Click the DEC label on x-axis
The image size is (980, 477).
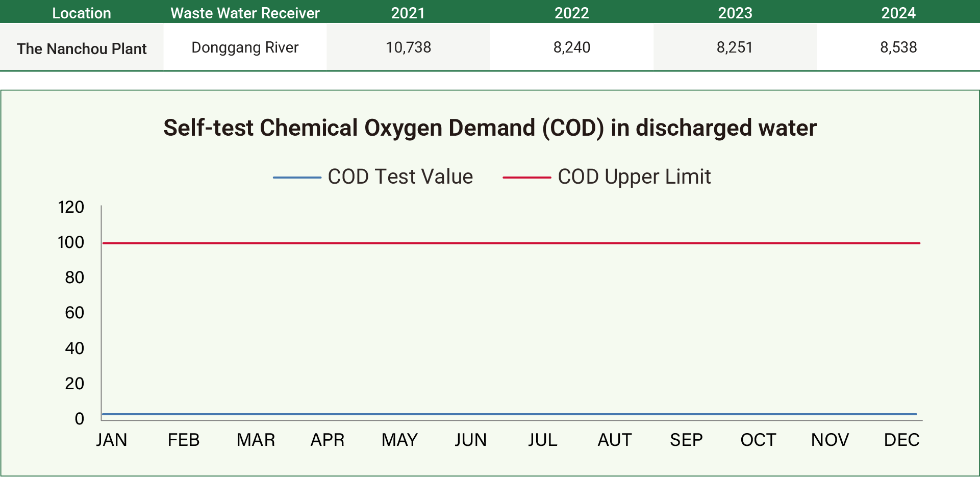pyautogui.click(x=901, y=440)
